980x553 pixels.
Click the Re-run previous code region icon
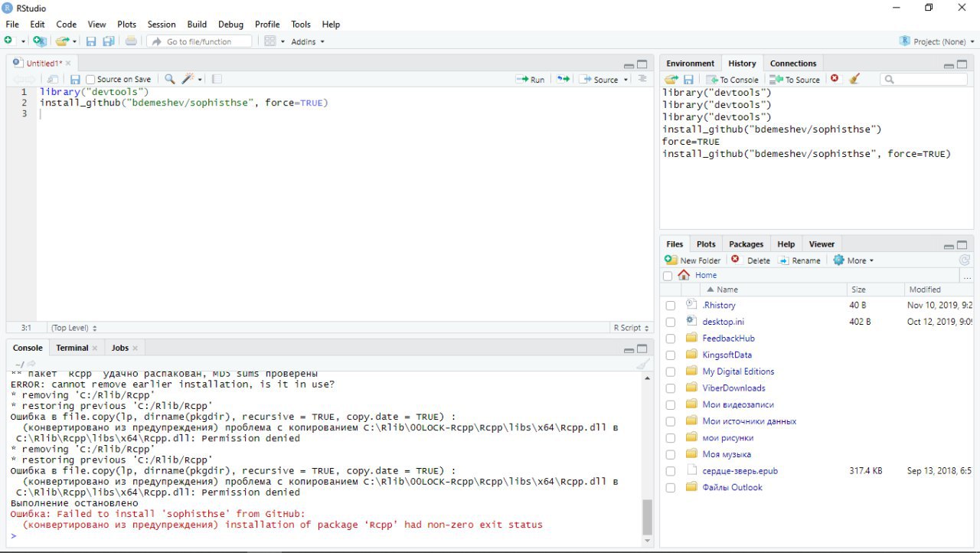563,80
